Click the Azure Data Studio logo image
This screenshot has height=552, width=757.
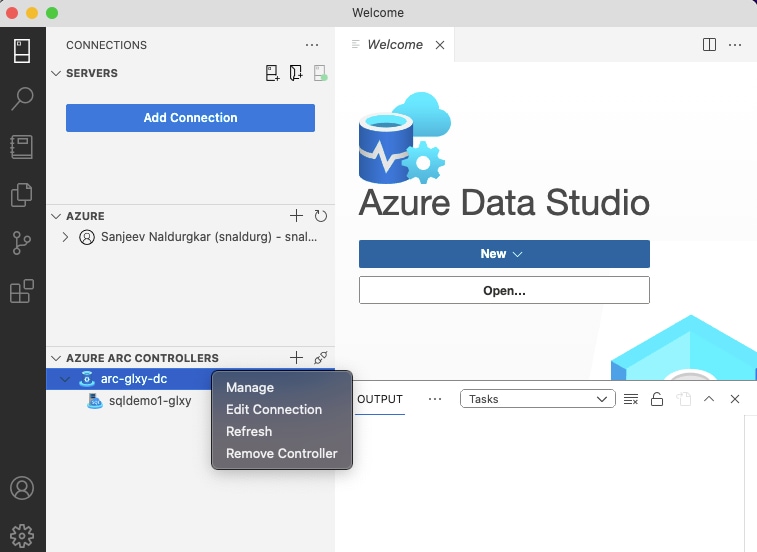[405, 138]
